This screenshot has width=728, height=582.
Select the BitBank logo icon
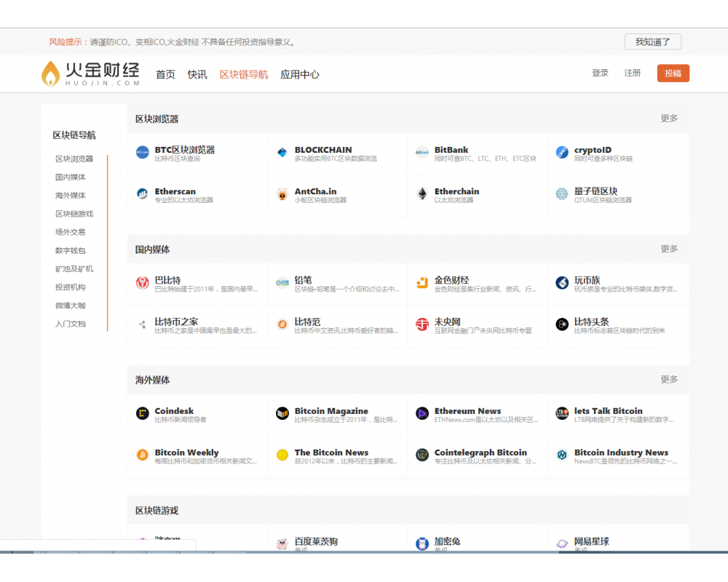(x=422, y=152)
